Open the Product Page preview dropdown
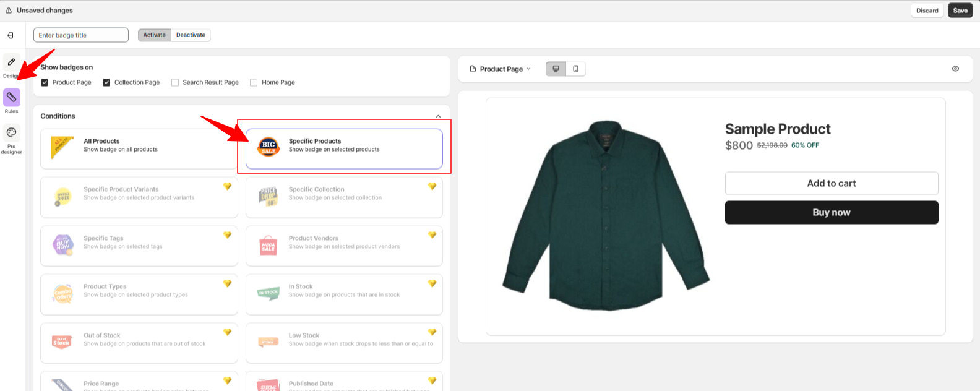Viewport: 980px width, 391px height. coord(501,69)
